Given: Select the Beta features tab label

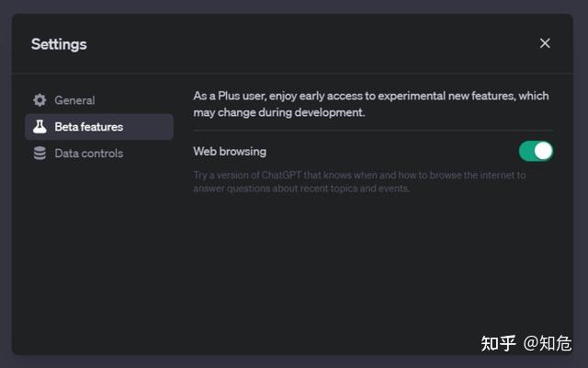Looking at the screenshot, I should 89,127.
